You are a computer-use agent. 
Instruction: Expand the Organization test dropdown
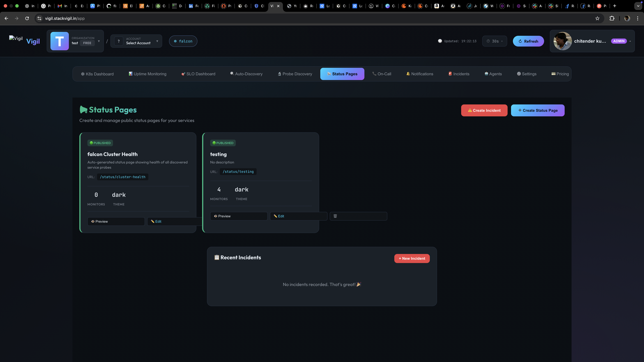click(99, 41)
